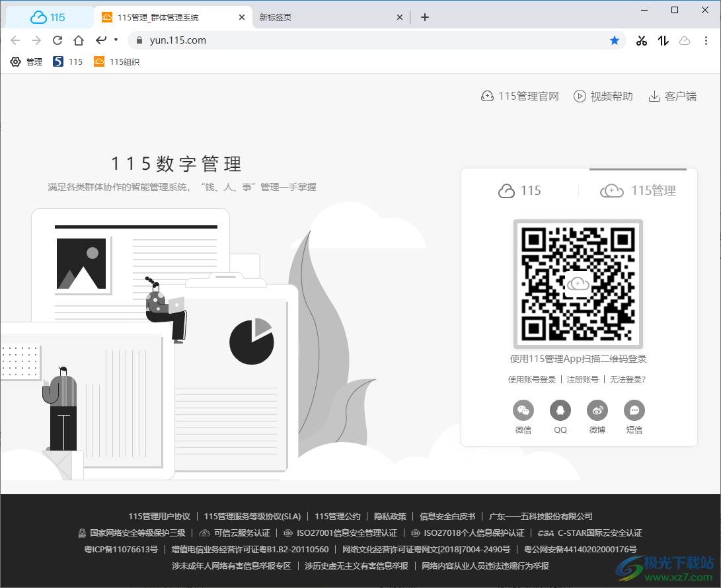Viewport: 721px width, 588px height.
Task: Click the QR code login image
Action: 578,284
